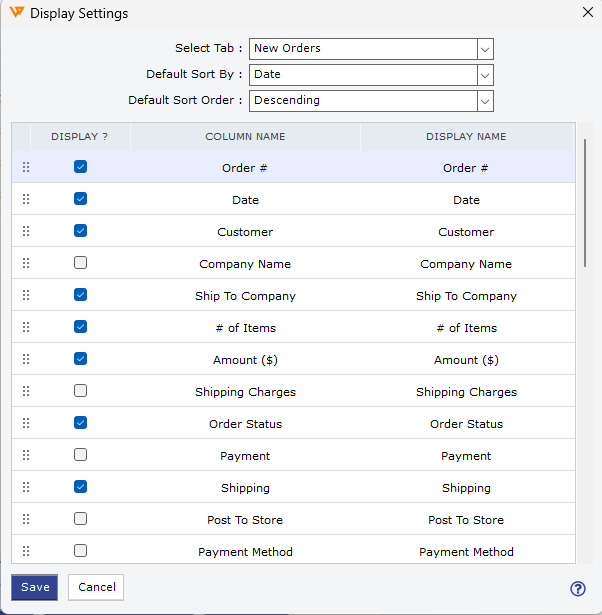Click the drag handle for Order Status row
This screenshot has width=602, height=615.
coord(26,424)
